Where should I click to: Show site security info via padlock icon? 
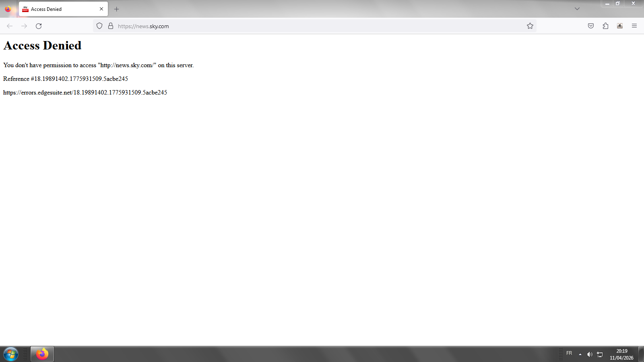tap(111, 26)
